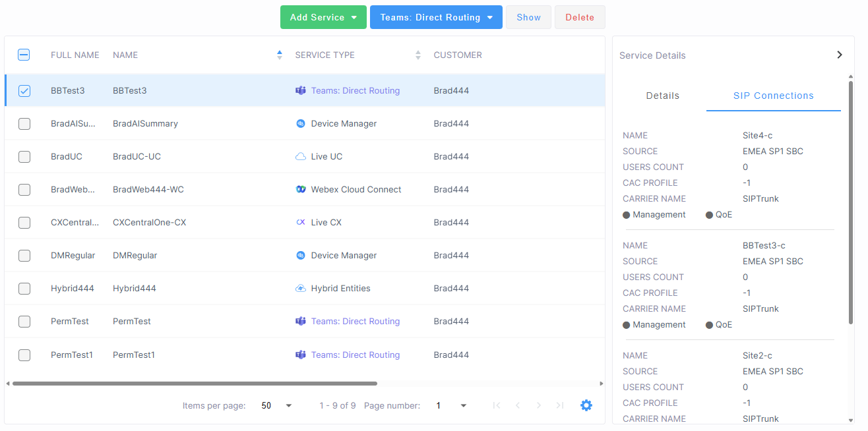Check the BradUC row checkbox
Image resolution: width=868 pixels, height=431 pixels.
tap(24, 157)
